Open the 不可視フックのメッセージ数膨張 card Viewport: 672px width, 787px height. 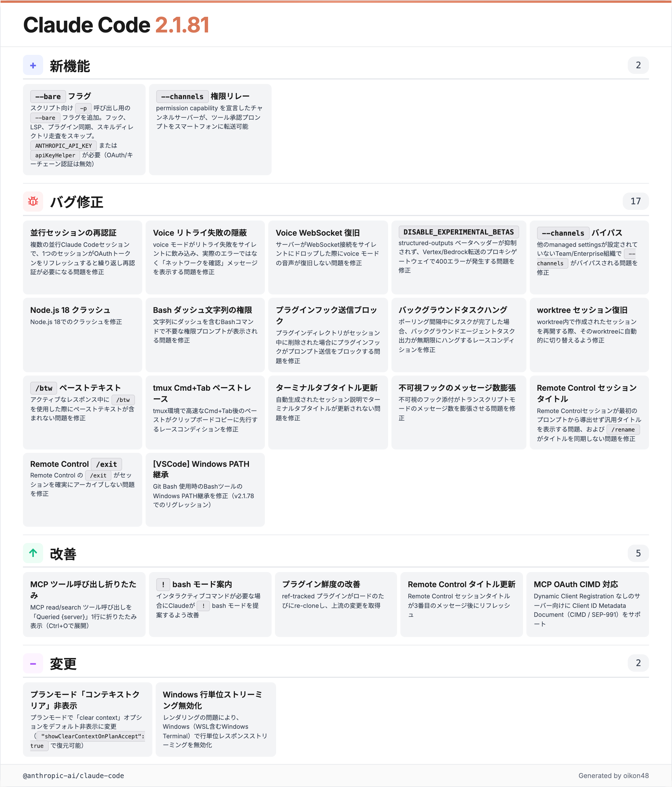459,413
